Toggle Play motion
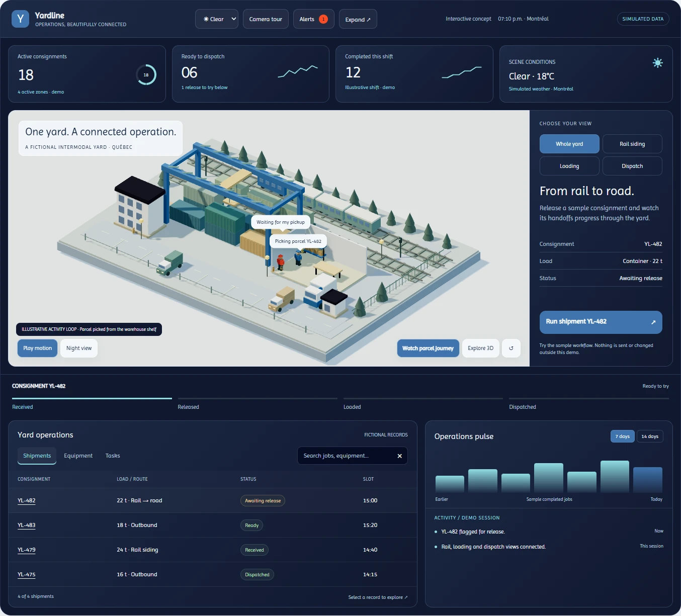 [x=38, y=348]
